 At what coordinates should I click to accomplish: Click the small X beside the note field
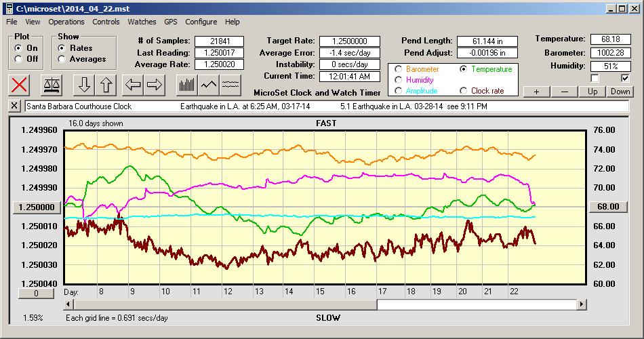click(x=14, y=106)
